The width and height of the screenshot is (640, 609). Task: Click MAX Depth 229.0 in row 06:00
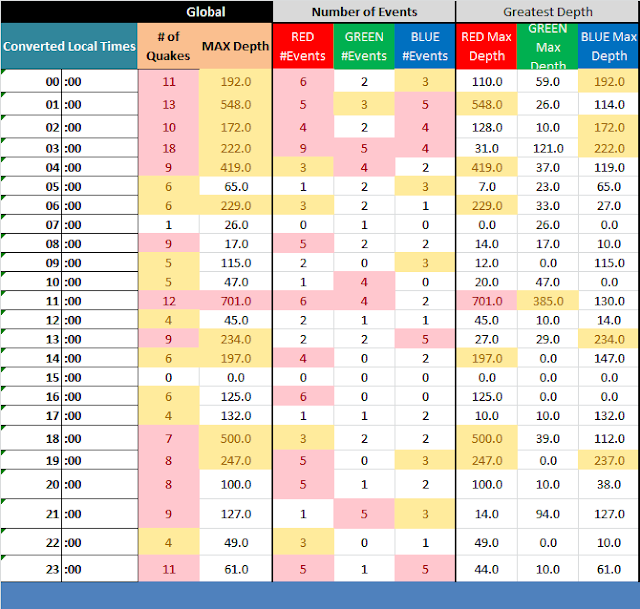pos(236,205)
